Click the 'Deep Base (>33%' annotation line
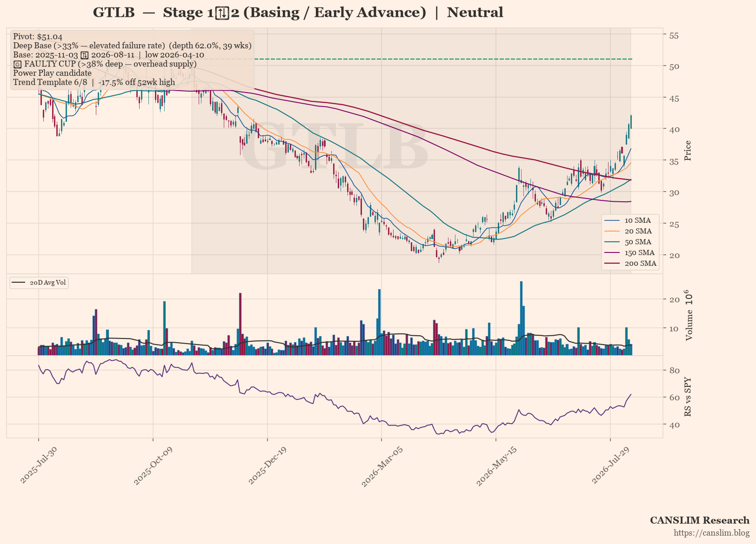756x544 pixels. tap(132, 46)
